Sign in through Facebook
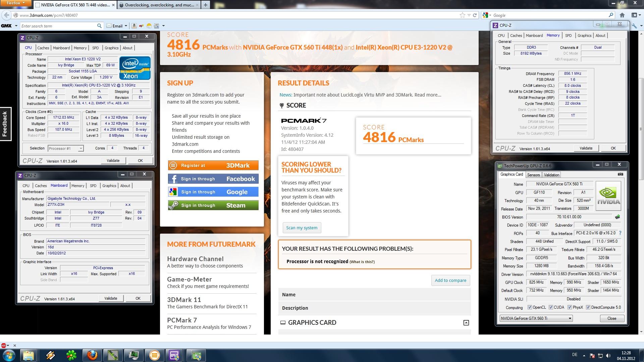 [x=213, y=179]
